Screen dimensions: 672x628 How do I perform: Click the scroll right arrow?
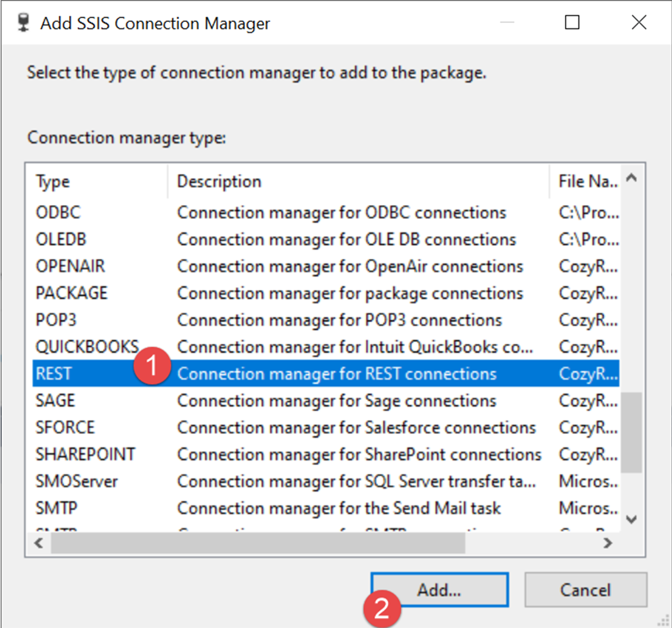608,543
